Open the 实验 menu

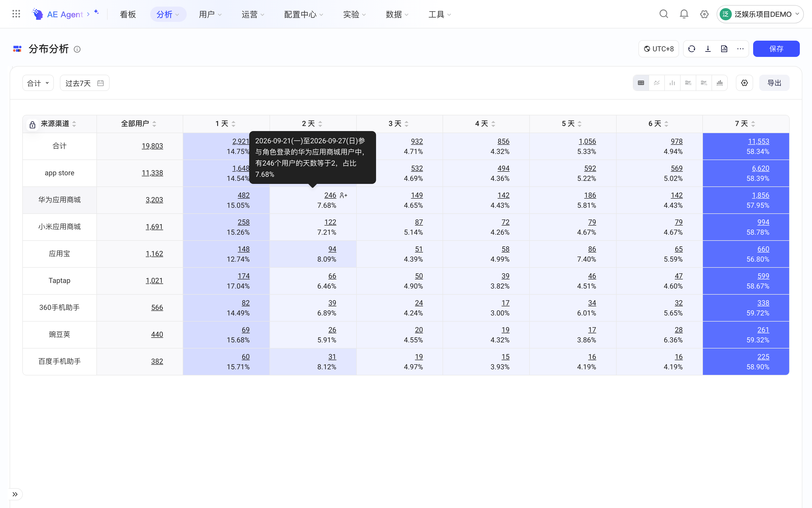click(x=354, y=14)
